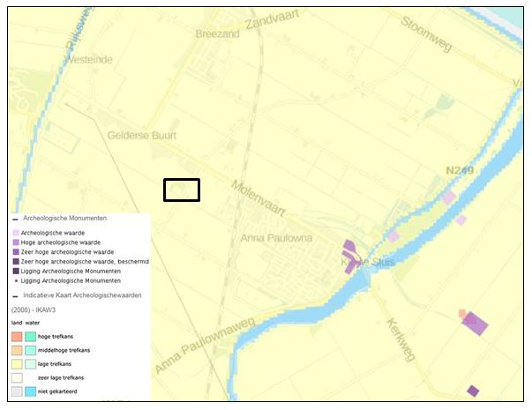Select the Gelderse Buurt place label
The height and width of the screenshot is (410, 532).
pos(141,136)
